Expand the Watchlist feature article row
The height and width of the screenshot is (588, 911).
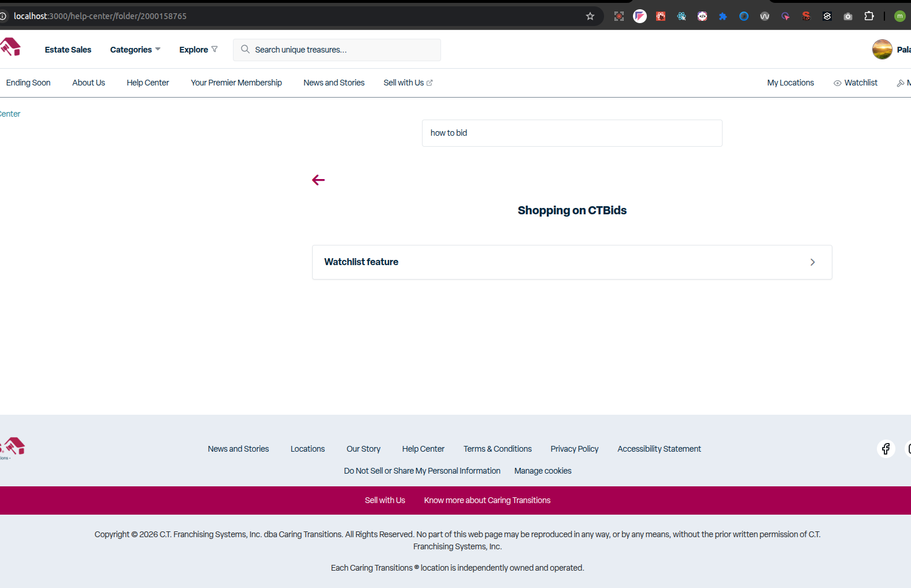coord(572,262)
